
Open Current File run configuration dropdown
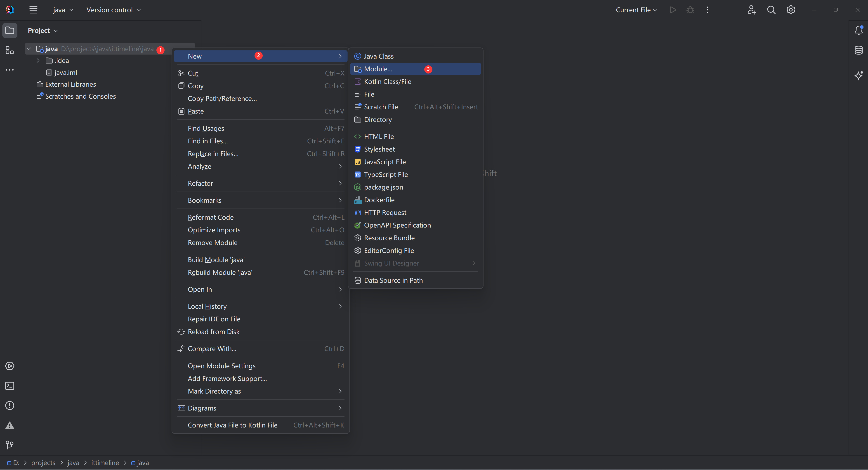[x=637, y=10]
